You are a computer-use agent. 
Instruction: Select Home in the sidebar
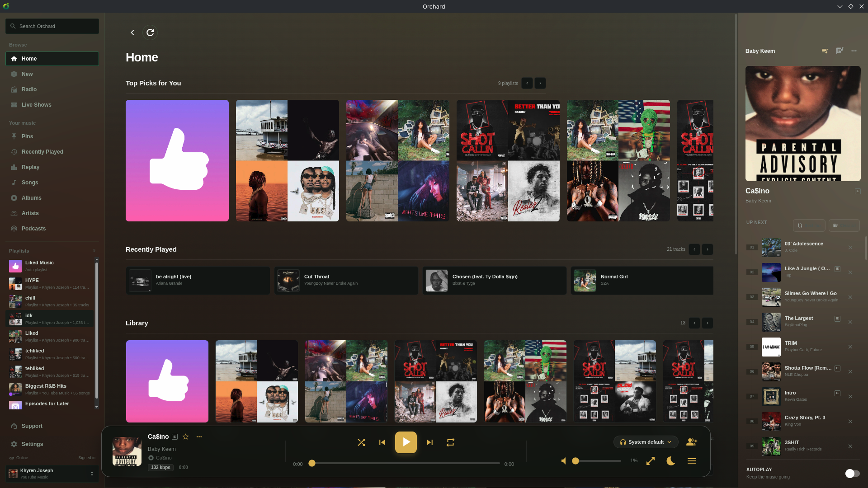click(x=52, y=59)
